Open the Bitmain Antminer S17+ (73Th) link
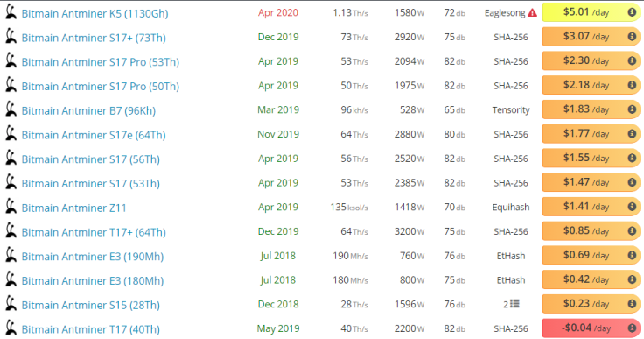 pos(94,38)
